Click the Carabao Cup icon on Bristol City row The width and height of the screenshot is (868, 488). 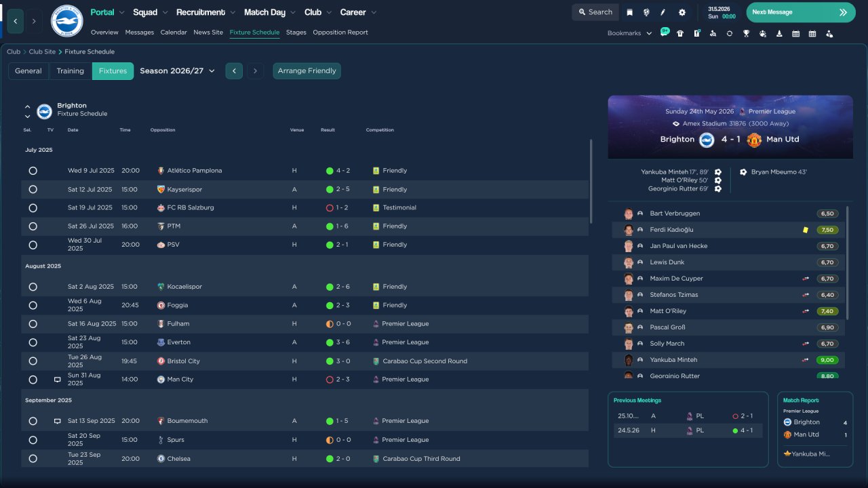[x=376, y=361]
